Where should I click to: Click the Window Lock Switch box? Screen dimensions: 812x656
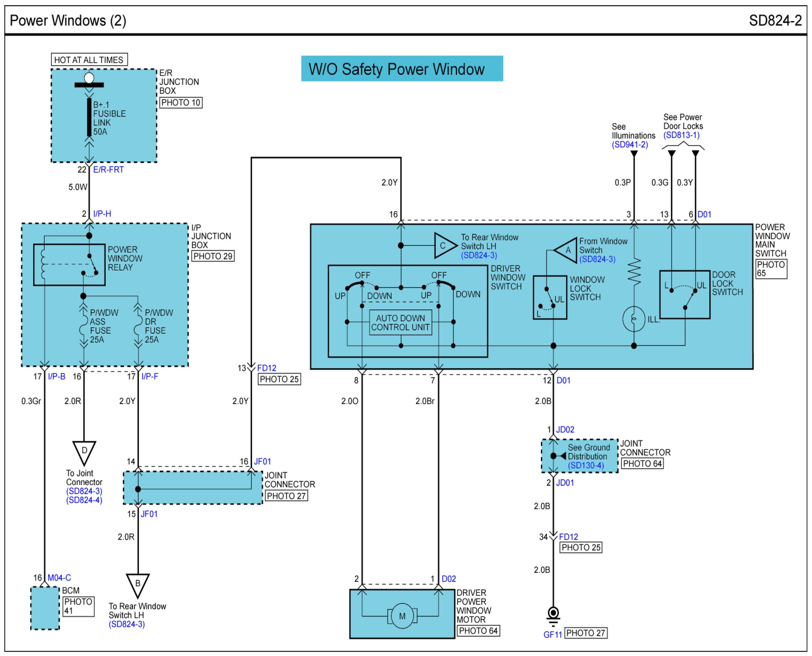550,297
